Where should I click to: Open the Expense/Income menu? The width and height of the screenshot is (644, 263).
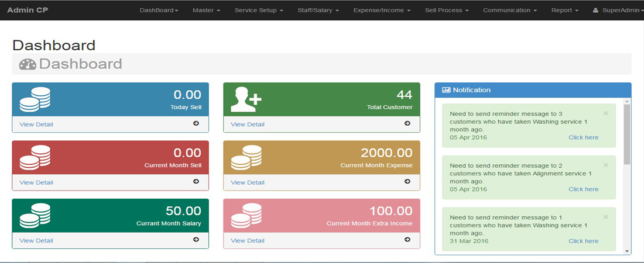point(382,11)
